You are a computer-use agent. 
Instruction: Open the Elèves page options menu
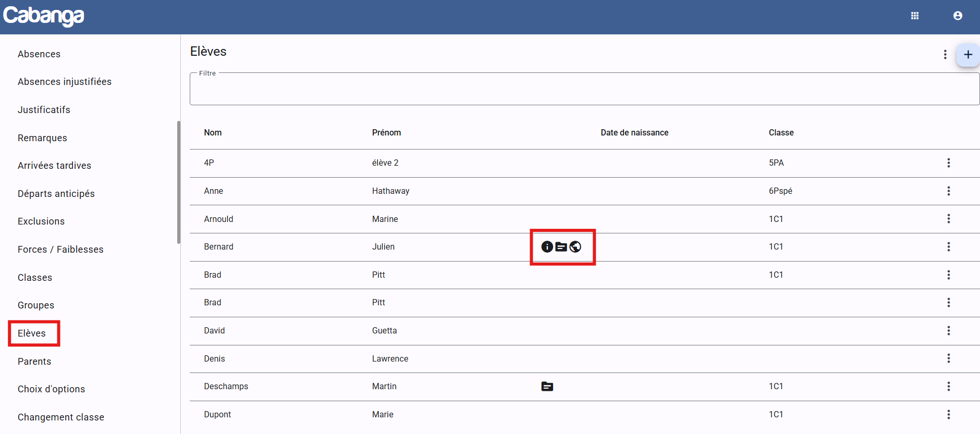coord(945,55)
